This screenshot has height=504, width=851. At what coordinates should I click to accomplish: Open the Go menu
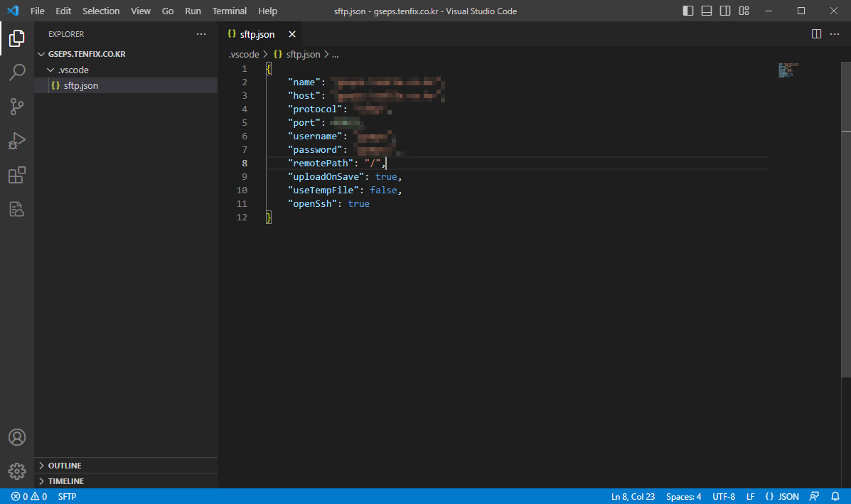[168, 11]
